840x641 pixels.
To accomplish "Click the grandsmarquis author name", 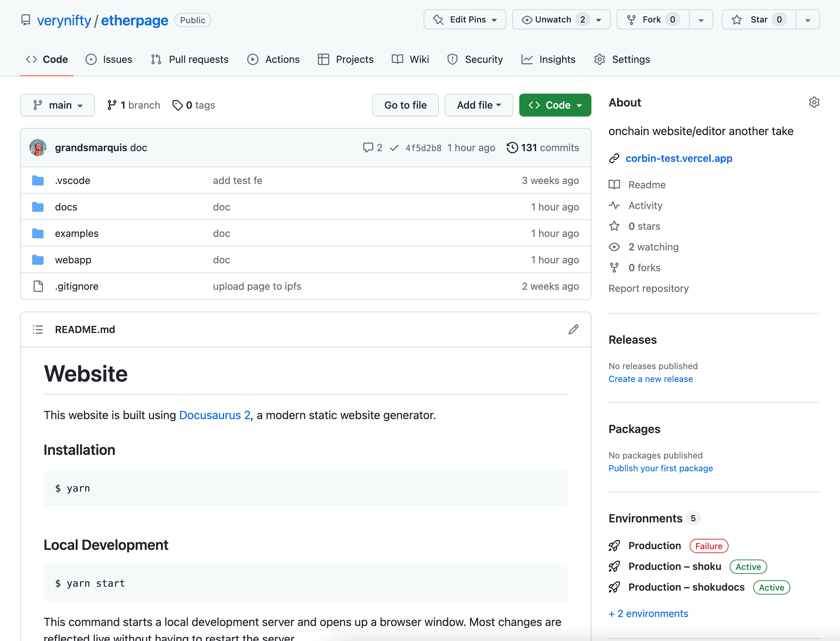I will [x=91, y=148].
